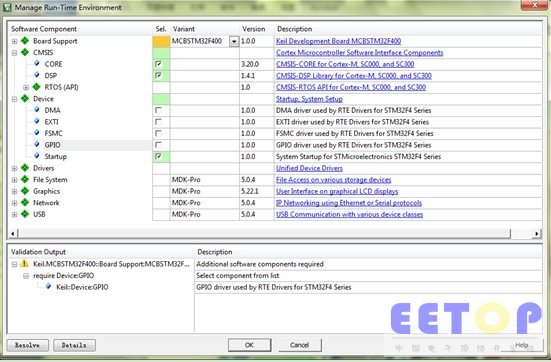This screenshot has height=362, width=551.
Task: Uncheck the Device Startup checkbox
Action: coord(158,156)
